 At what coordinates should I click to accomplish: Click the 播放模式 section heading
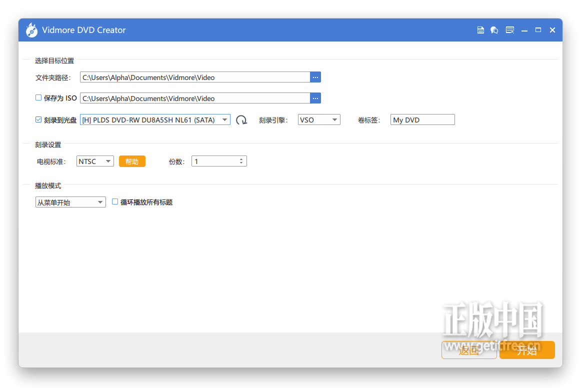click(x=48, y=185)
